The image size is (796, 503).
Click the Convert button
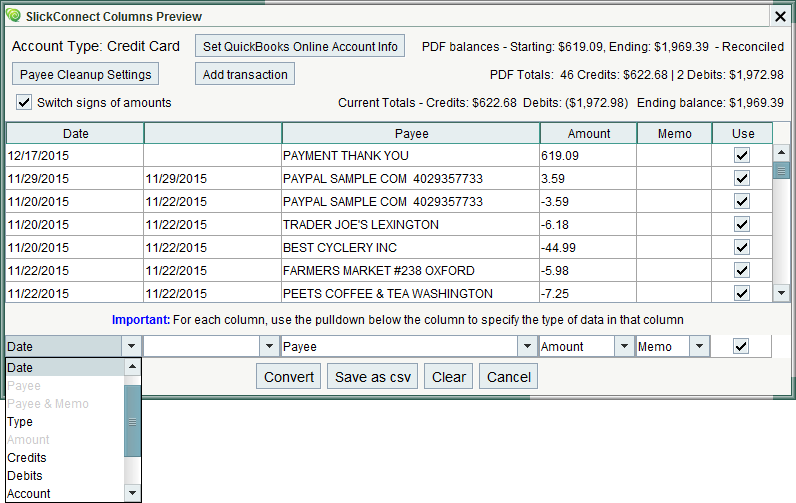point(289,377)
